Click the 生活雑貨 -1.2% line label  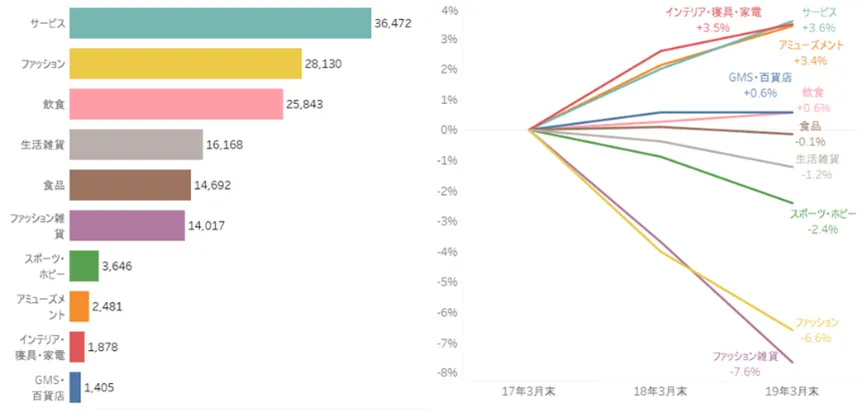tap(818, 166)
